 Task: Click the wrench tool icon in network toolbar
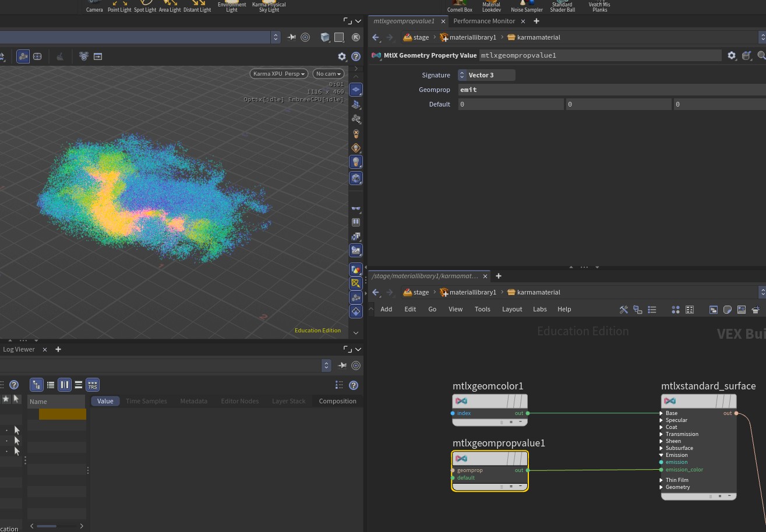(x=623, y=310)
